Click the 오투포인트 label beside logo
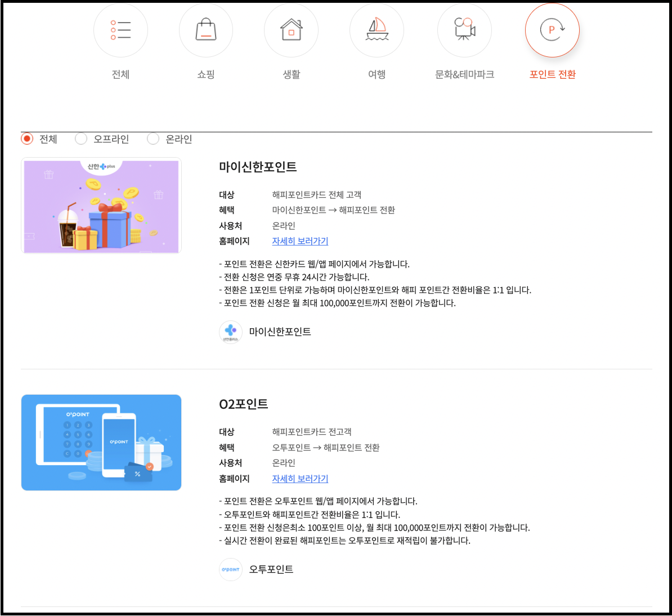Screen dimensions: 672x616 click(x=271, y=569)
